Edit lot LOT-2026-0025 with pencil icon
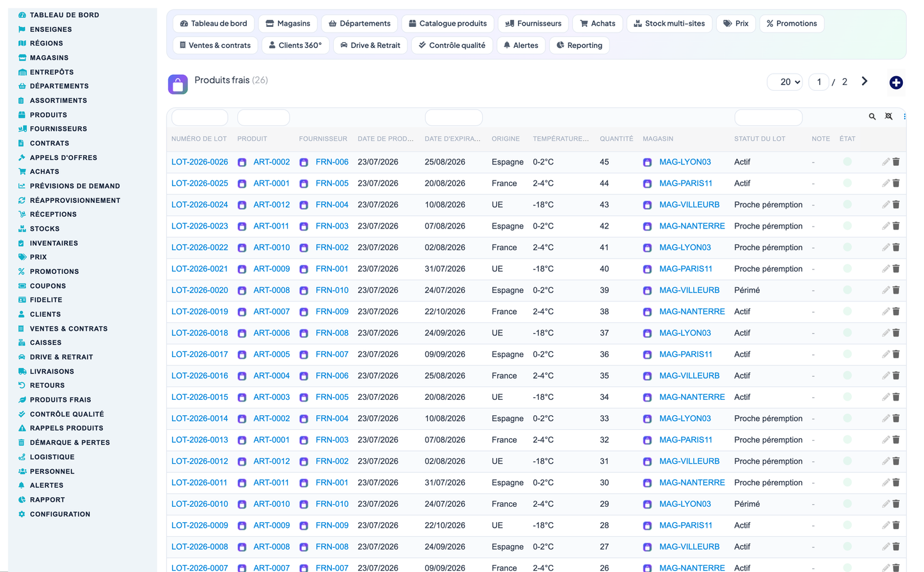Image resolution: width=924 pixels, height=572 pixels. tap(886, 184)
